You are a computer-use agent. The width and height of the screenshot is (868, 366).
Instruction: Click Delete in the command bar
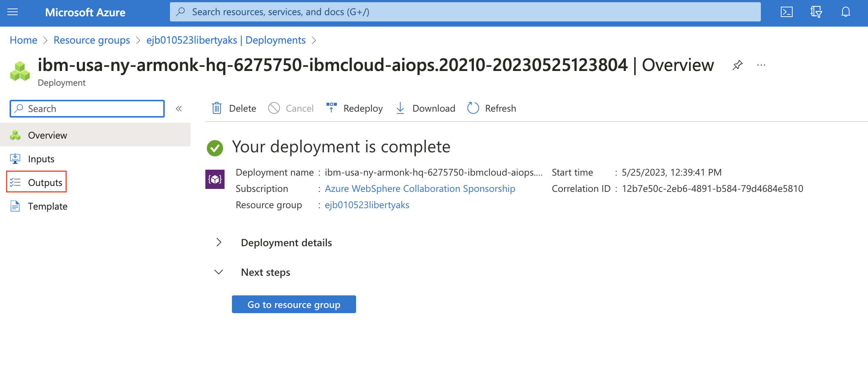coord(234,108)
